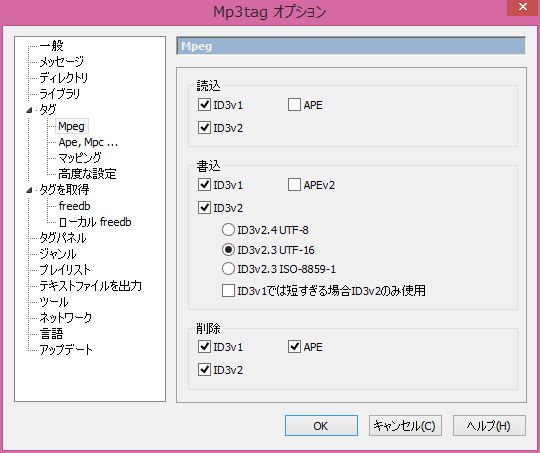Open help with ヘルプ(H) button

[489, 426]
